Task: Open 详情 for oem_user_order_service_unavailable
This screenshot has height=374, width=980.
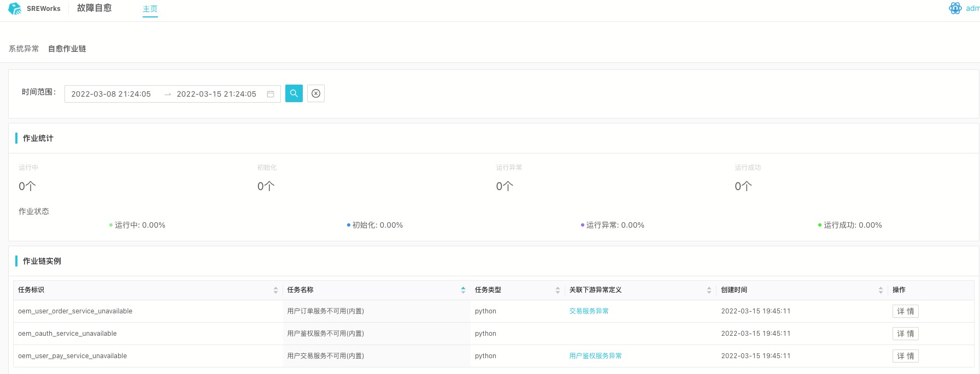Action: coord(905,311)
